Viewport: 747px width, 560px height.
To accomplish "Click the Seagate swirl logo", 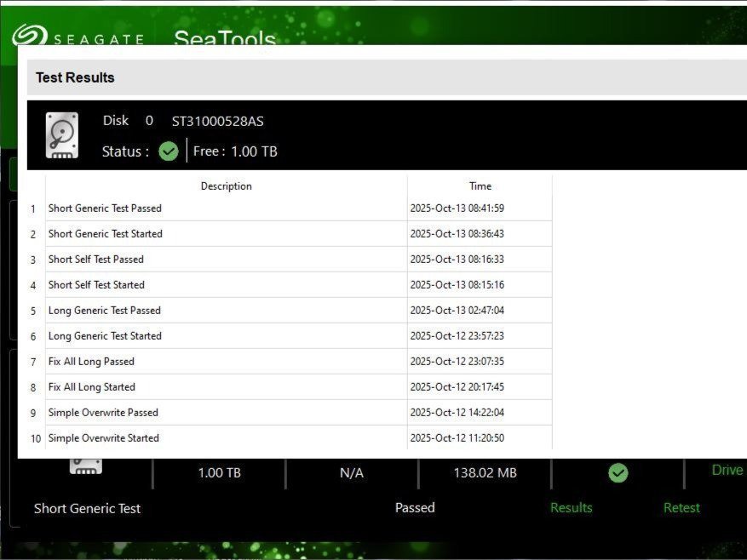I will (28, 37).
